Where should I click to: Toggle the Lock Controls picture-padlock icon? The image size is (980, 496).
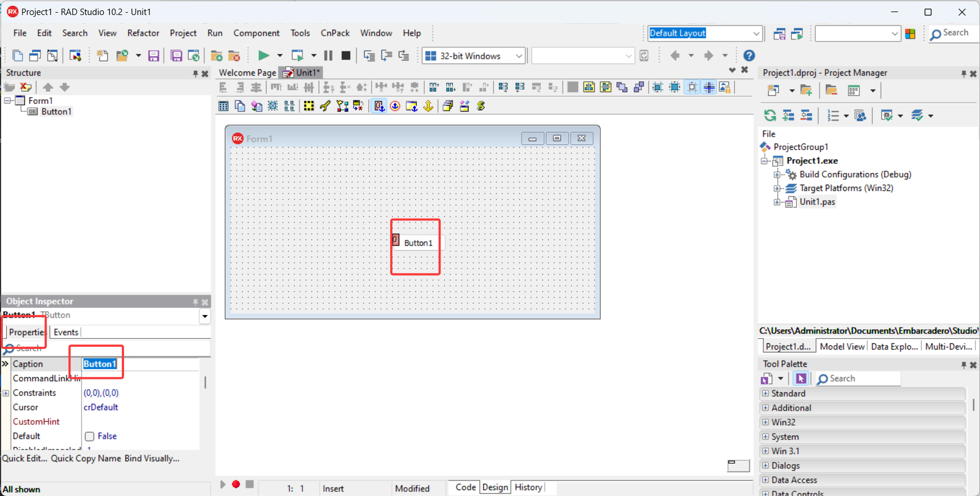point(725,87)
